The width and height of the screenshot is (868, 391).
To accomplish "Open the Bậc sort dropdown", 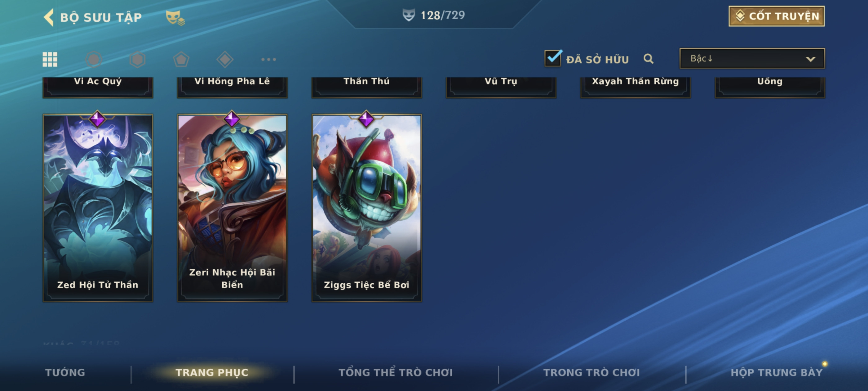I will pyautogui.click(x=752, y=58).
